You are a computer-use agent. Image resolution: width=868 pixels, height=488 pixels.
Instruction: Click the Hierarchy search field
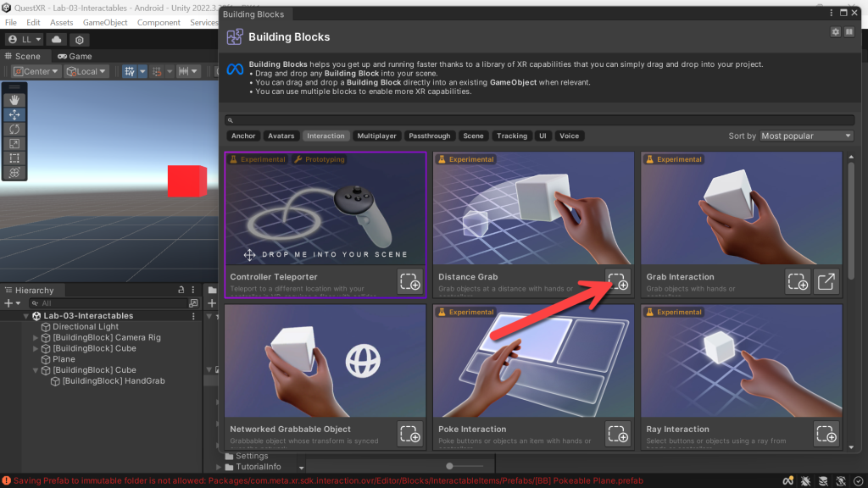click(x=108, y=303)
